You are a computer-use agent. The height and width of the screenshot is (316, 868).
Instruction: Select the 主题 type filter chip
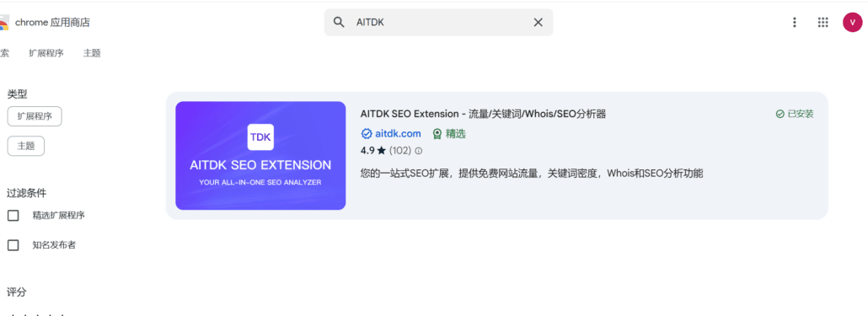point(25,146)
